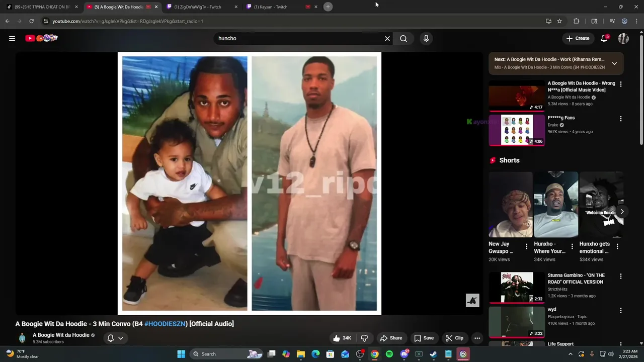The width and height of the screenshot is (644, 362).
Task: Open the F*****g Fans video thumbnail
Action: click(x=517, y=130)
